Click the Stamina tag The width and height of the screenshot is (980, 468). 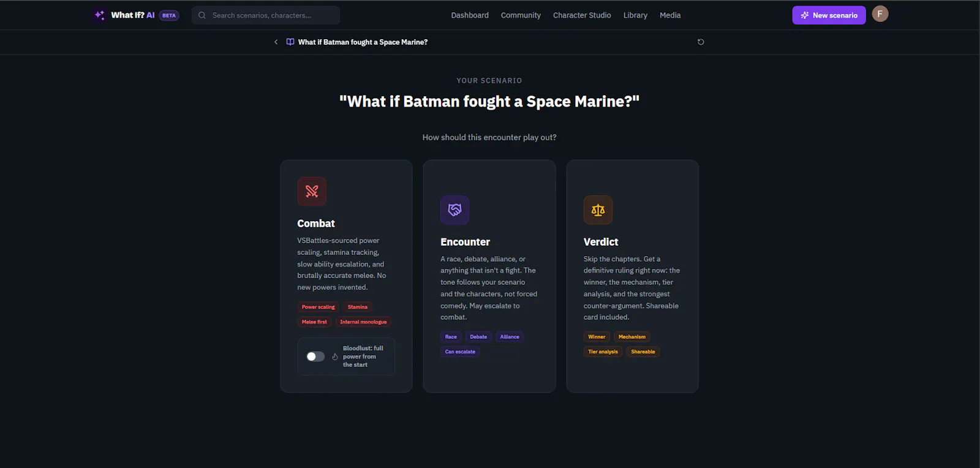[358, 307]
